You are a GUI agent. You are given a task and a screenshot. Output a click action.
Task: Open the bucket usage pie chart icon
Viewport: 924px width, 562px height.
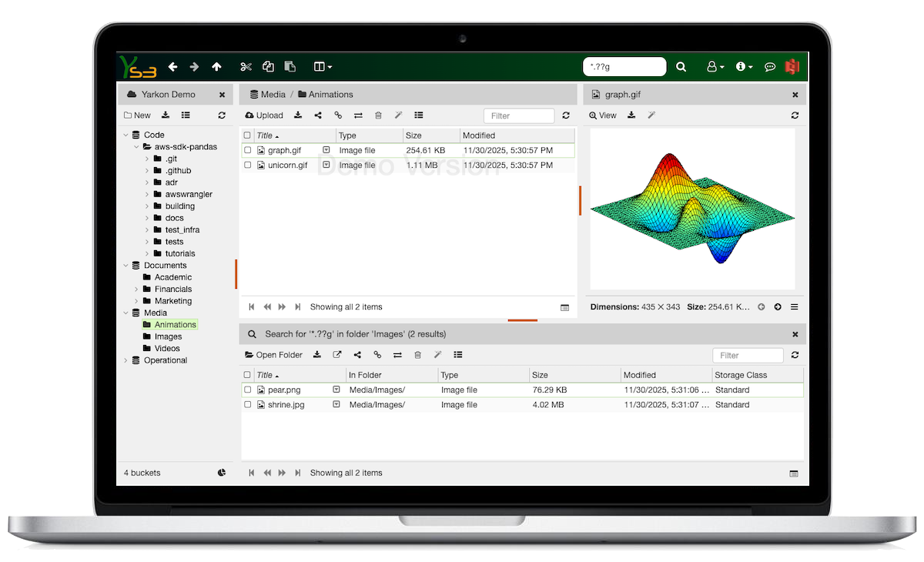pyautogui.click(x=222, y=473)
